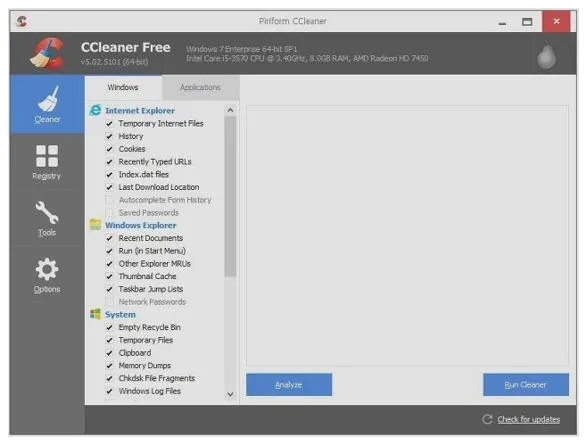Image resolution: width=587 pixels, height=445 pixels.
Task: Toggle Temporary Files checkbox
Action: [109, 340]
